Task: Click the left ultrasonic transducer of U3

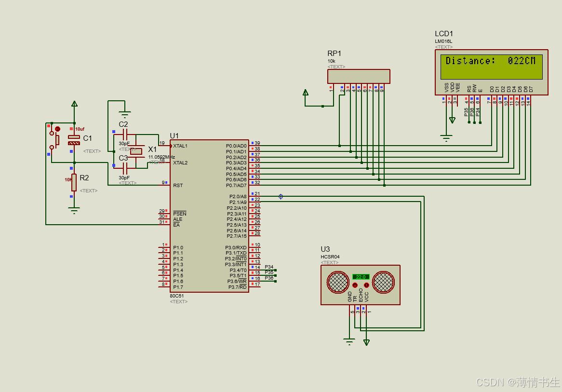Action: point(338,282)
